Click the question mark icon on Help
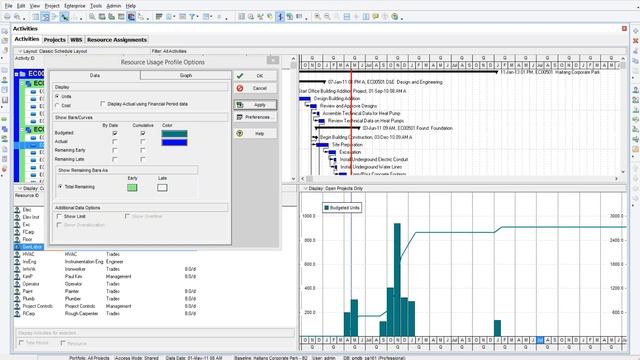640x360 pixels. click(x=240, y=133)
